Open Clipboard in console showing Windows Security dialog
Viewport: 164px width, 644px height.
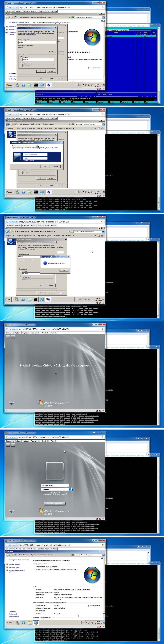(26, 118)
